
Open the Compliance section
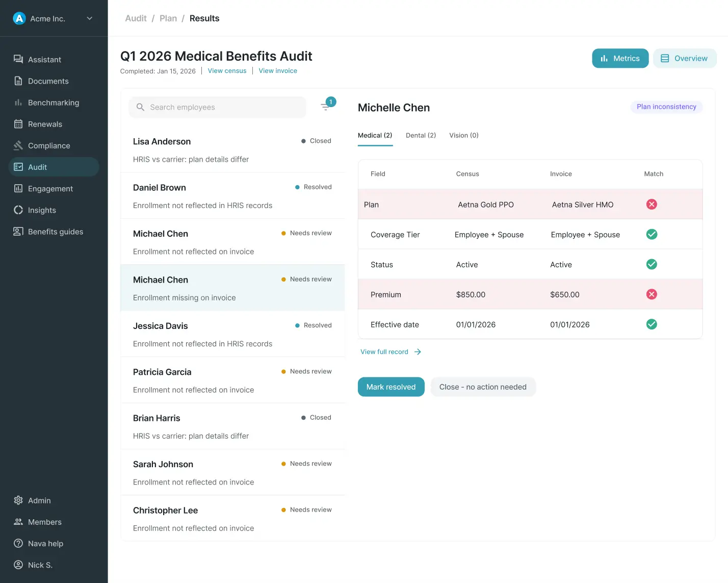click(x=18, y=145)
